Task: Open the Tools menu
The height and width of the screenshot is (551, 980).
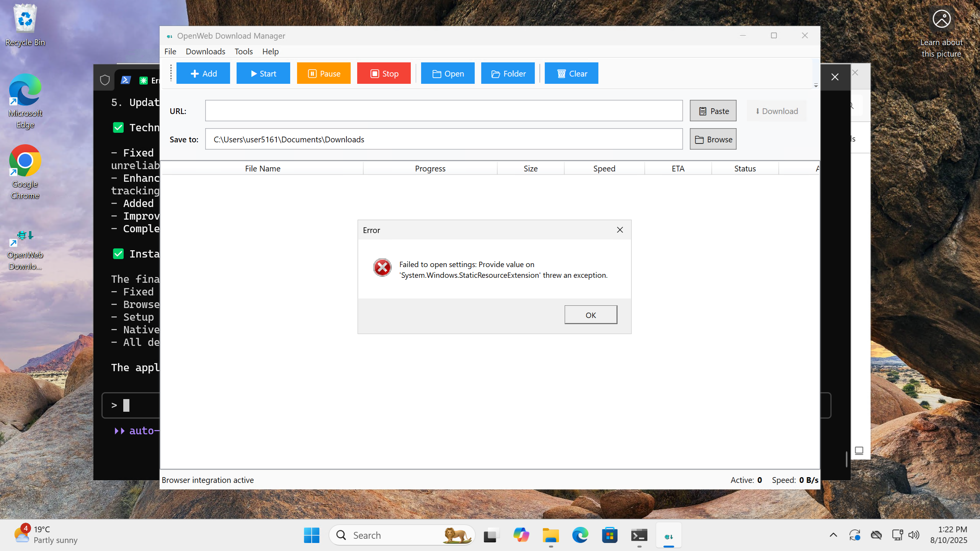Action: 243,52
